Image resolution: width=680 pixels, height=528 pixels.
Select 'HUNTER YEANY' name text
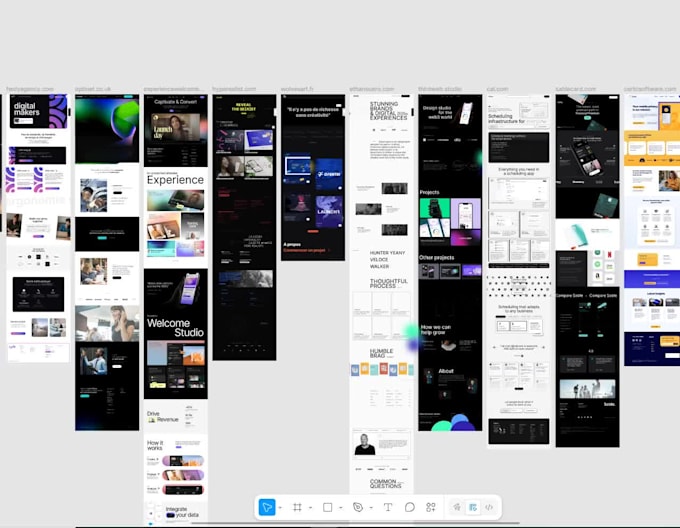[x=387, y=253]
